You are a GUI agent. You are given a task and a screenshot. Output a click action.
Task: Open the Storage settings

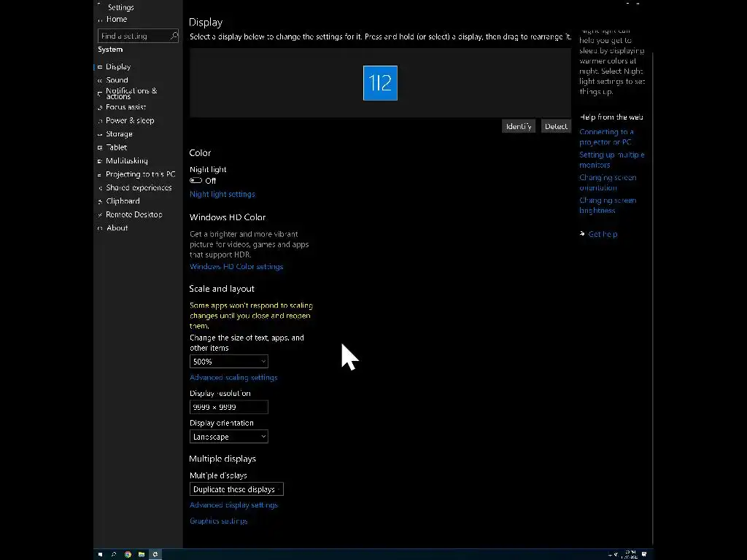tap(119, 134)
